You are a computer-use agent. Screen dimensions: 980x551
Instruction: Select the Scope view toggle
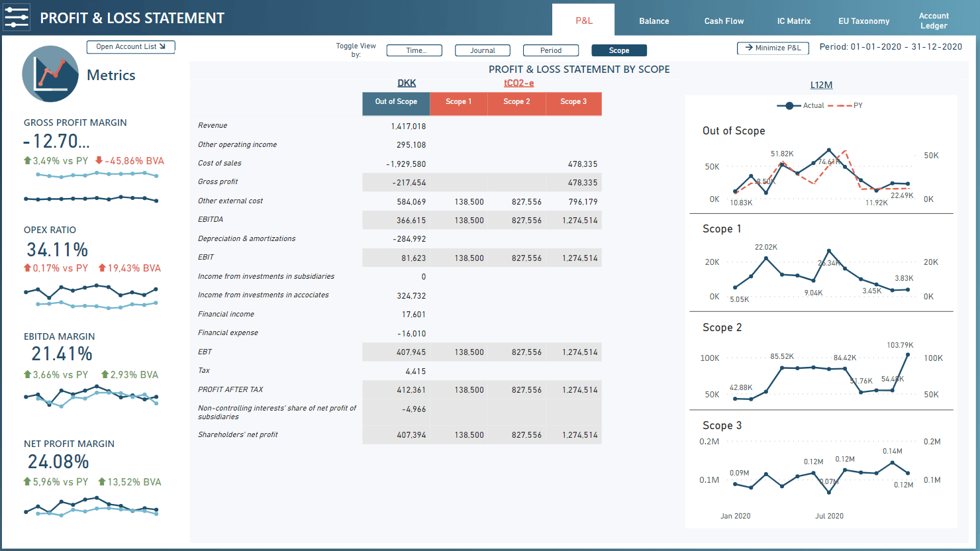pos(619,50)
